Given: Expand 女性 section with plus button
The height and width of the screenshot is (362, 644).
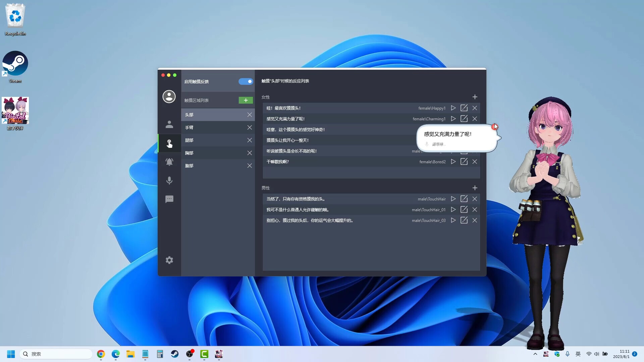Looking at the screenshot, I should (475, 97).
